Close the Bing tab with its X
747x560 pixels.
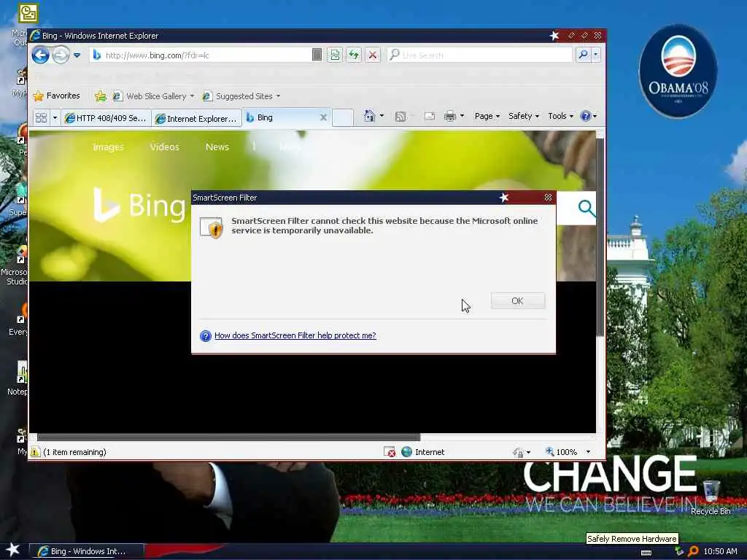323,117
